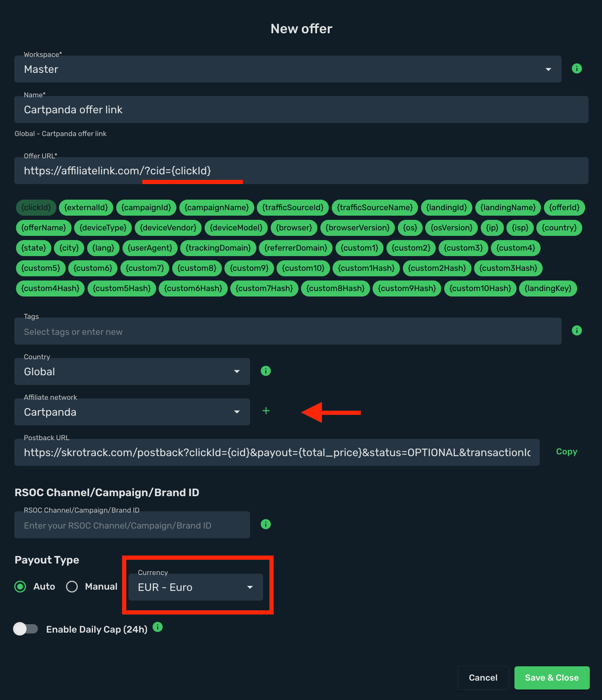Expand the Affiliate network dropdown showing Cartpanda
This screenshot has width=602, height=700.
point(132,412)
